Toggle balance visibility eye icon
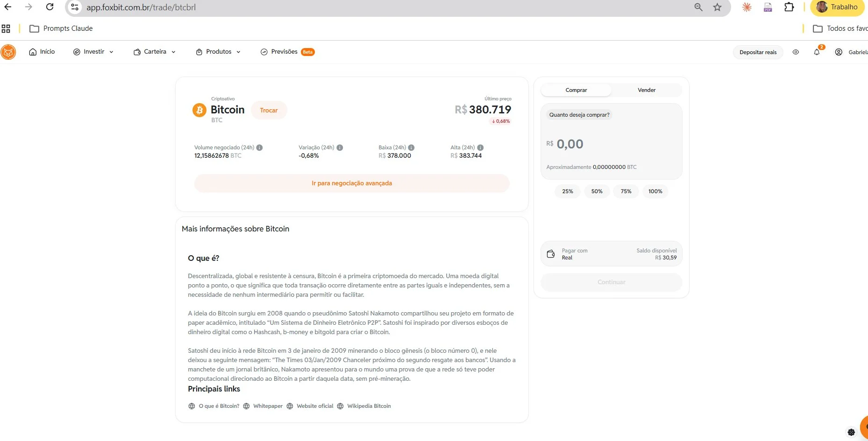 click(x=796, y=52)
